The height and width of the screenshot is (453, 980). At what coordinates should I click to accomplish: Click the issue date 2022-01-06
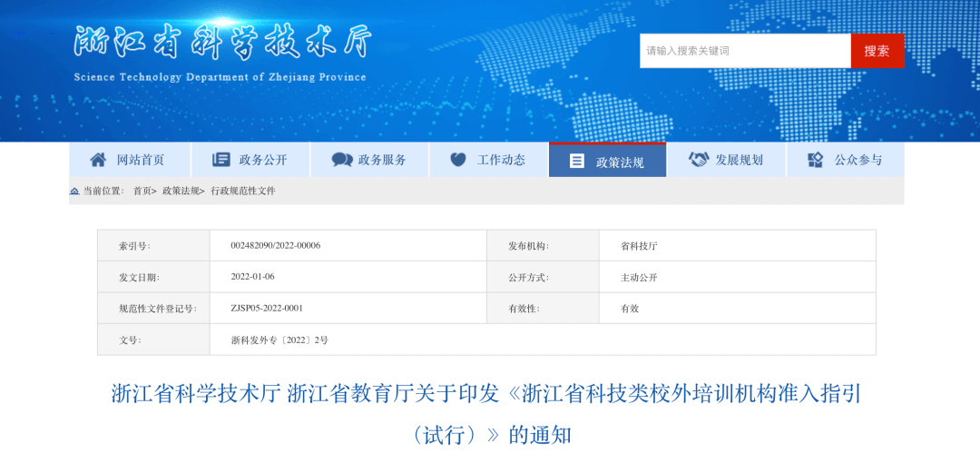point(252,277)
